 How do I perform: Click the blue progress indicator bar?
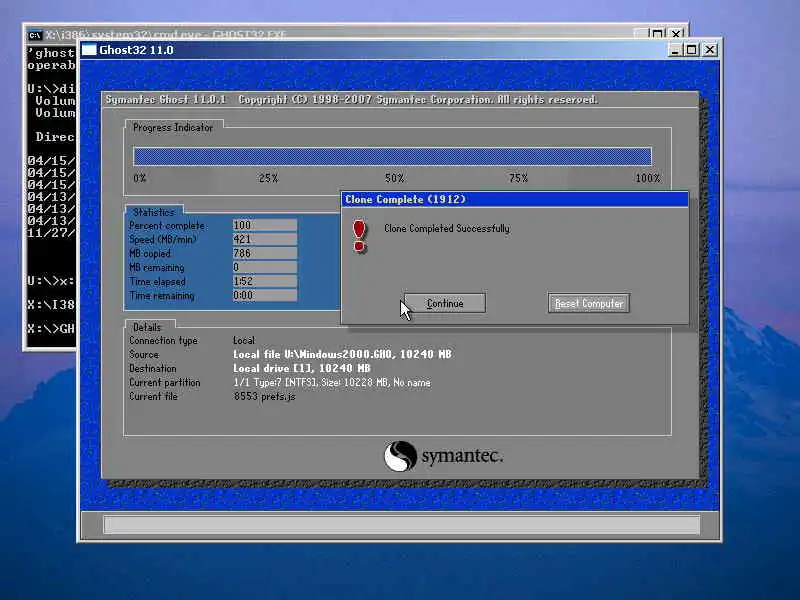tap(392, 156)
